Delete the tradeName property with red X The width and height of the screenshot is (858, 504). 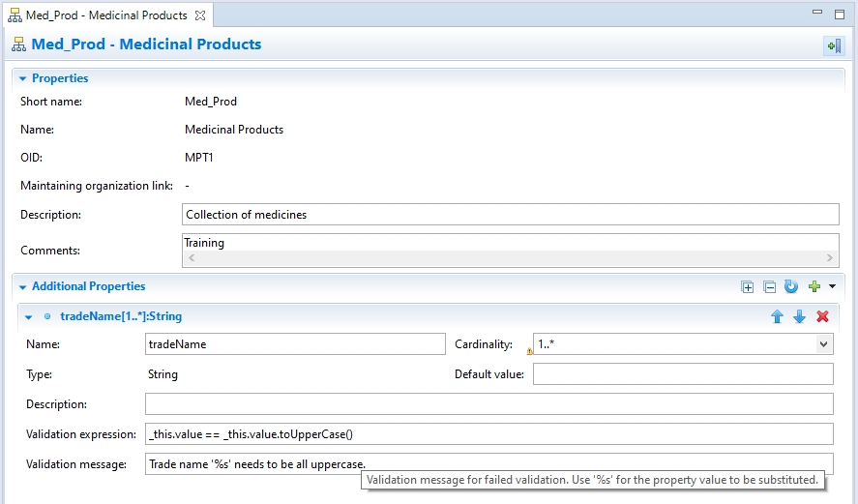(x=822, y=316)
